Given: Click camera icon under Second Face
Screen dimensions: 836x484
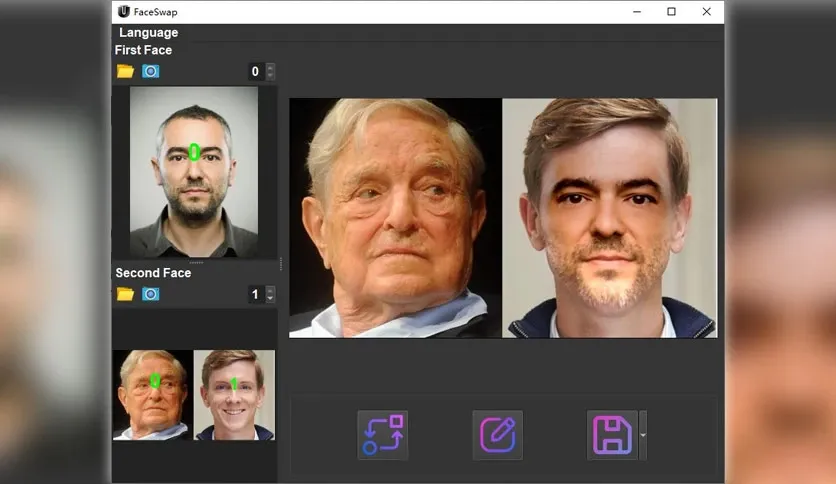Looking at the screenshot, I should point(150,294).
